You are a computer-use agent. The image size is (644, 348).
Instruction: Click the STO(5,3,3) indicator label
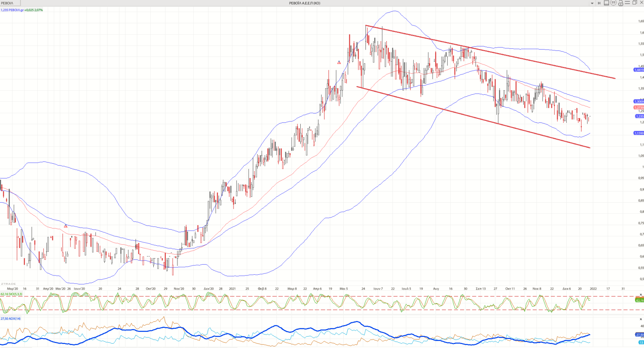(12, 294)
